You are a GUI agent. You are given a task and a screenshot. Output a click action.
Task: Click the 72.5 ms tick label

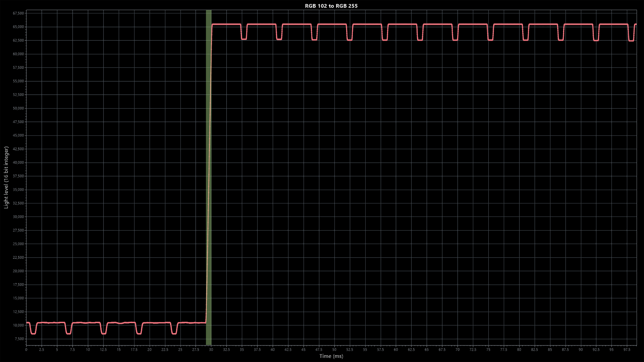pos(473,350)
